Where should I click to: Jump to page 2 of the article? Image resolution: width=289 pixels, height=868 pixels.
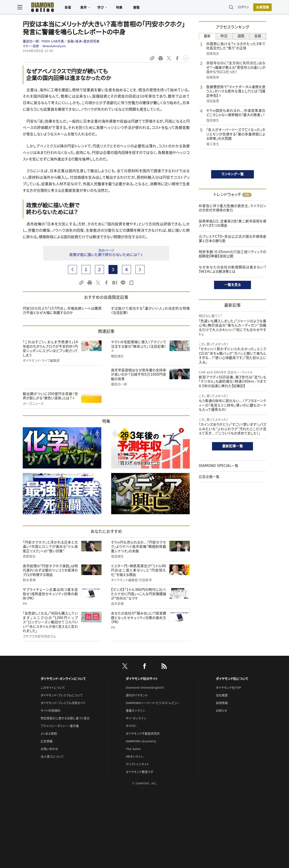point(99,270)
